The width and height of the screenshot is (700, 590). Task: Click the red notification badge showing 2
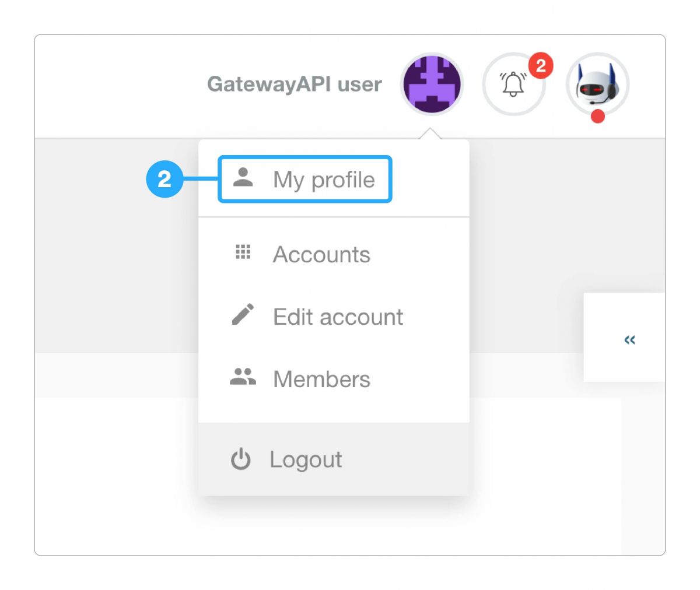click(540, 66)
